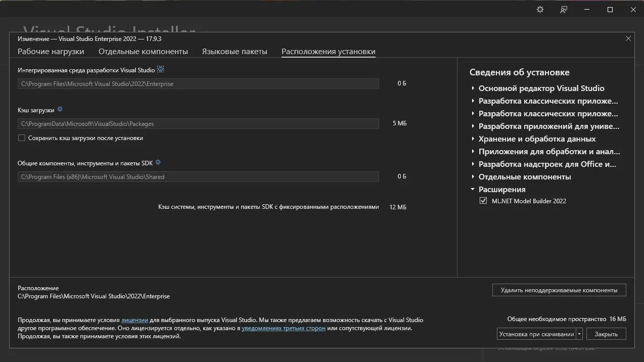Click info icon beside shared SDK components field
The width and height of the screenshot is (644, 362).
[x=158, y=162]
